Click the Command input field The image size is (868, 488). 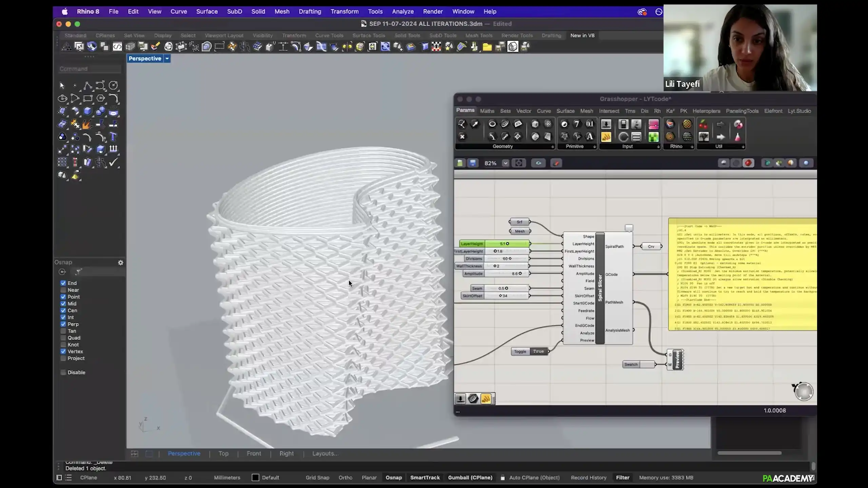click(90, 69)
